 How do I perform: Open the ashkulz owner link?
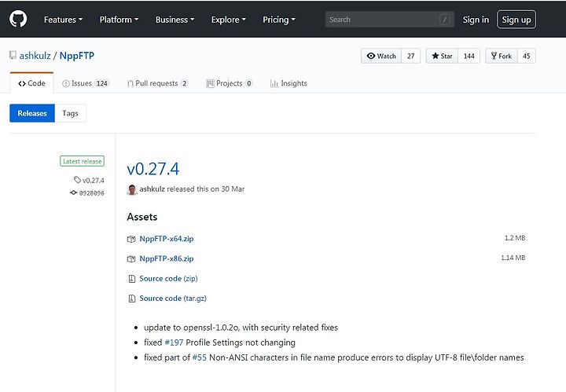35,56
